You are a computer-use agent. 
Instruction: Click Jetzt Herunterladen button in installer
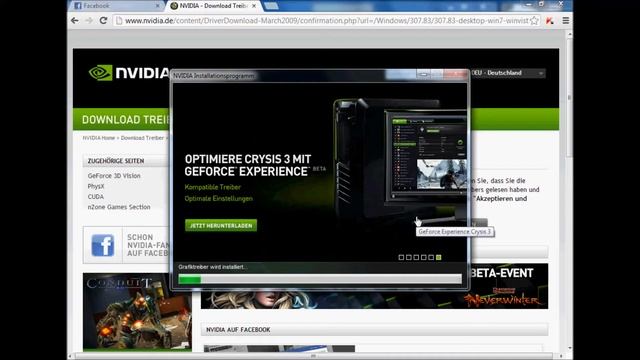221,225
